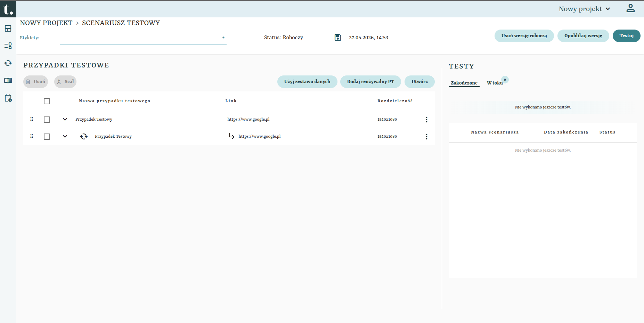Viewport: 644px width, 323px height.
Task: Click Nazwa przypadku testowego column header
Action: [115, 101]
